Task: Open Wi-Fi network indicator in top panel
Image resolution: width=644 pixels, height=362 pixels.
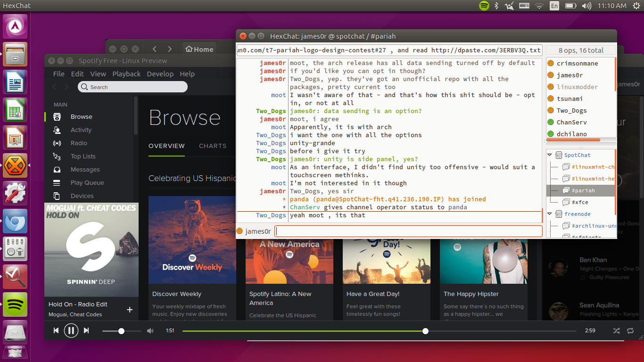Action: click(x=539, y=6)
